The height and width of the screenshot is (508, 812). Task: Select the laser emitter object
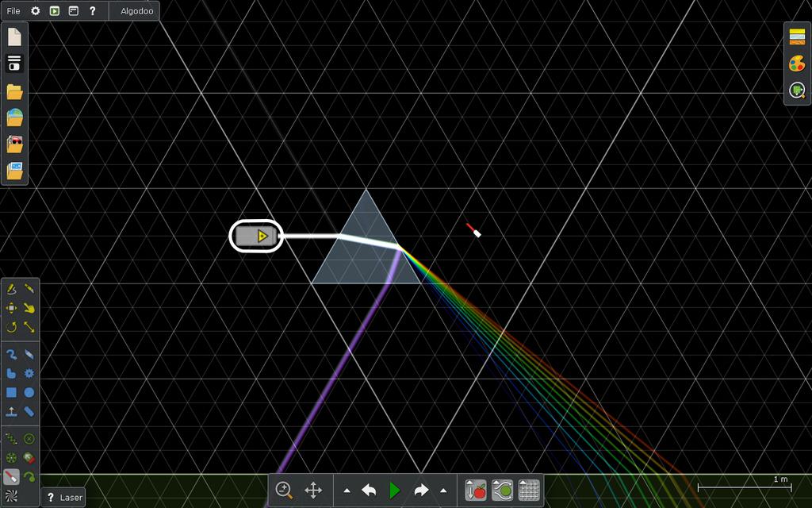click(x=256, y=237)
